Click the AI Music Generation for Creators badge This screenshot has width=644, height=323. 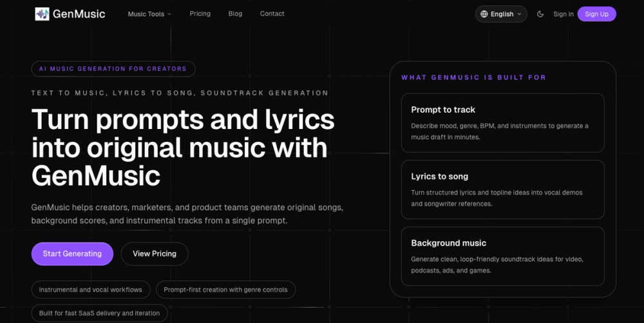(x=113, y=68)
